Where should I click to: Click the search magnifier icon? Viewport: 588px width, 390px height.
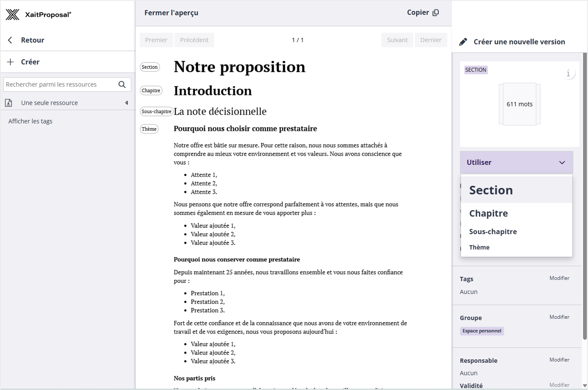point(122,84)
